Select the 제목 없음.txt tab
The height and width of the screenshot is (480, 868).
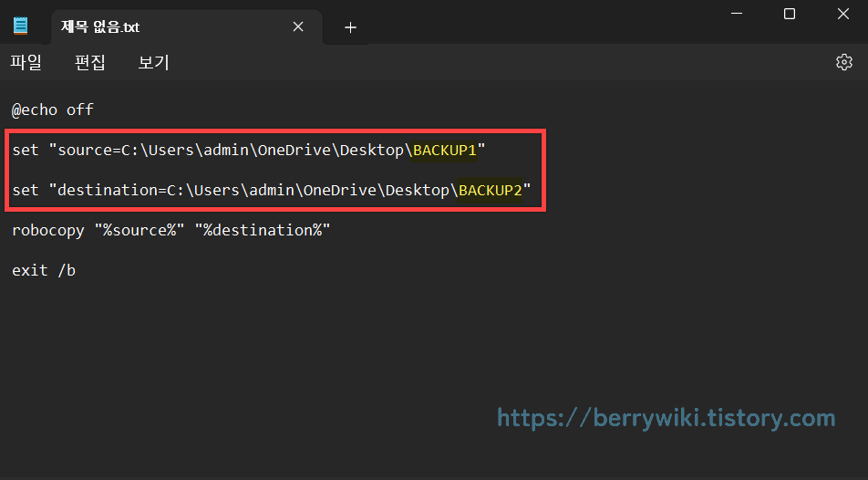pos(186,27)
